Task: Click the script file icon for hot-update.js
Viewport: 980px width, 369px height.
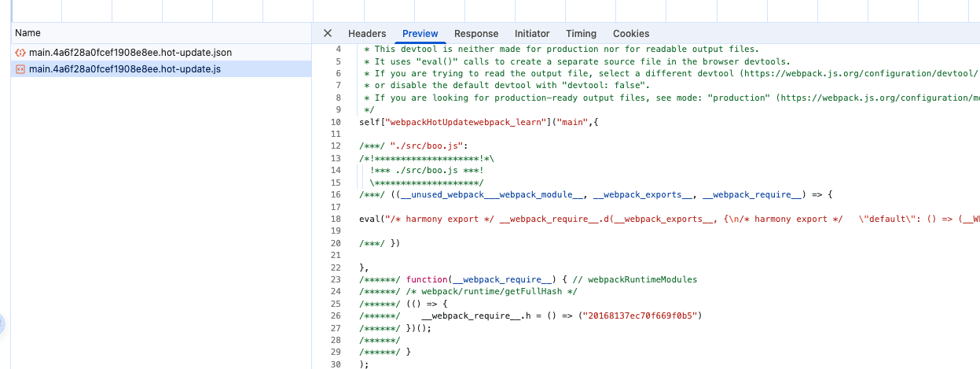Action: [20, 69]
